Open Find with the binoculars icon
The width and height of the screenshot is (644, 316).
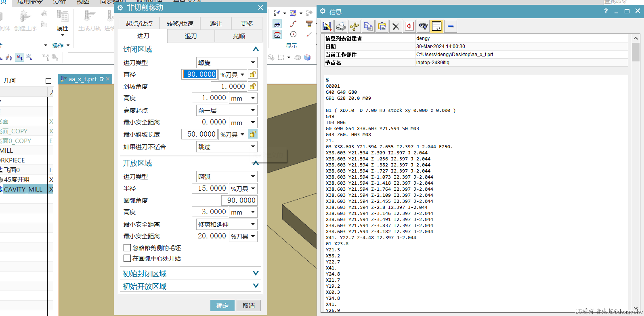coord(423,26)
